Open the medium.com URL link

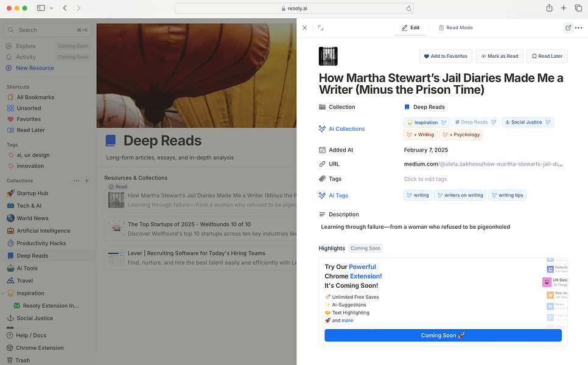(x=483, y=164)
